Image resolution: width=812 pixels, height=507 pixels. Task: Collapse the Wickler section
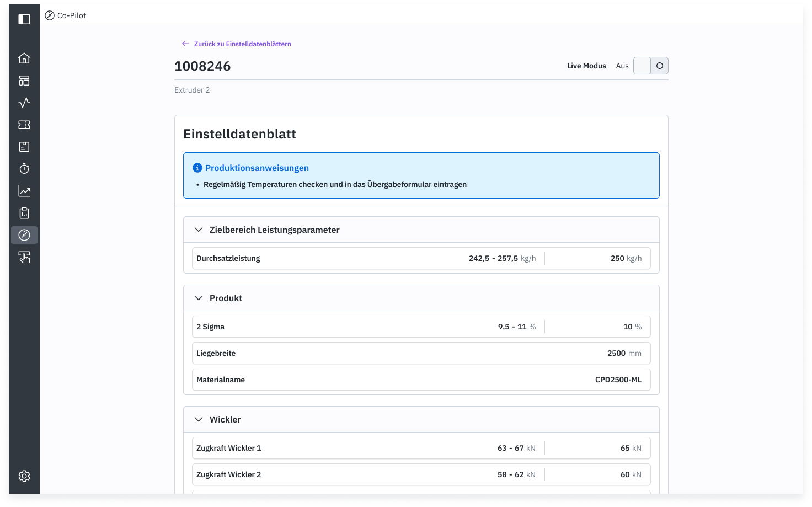199,419
